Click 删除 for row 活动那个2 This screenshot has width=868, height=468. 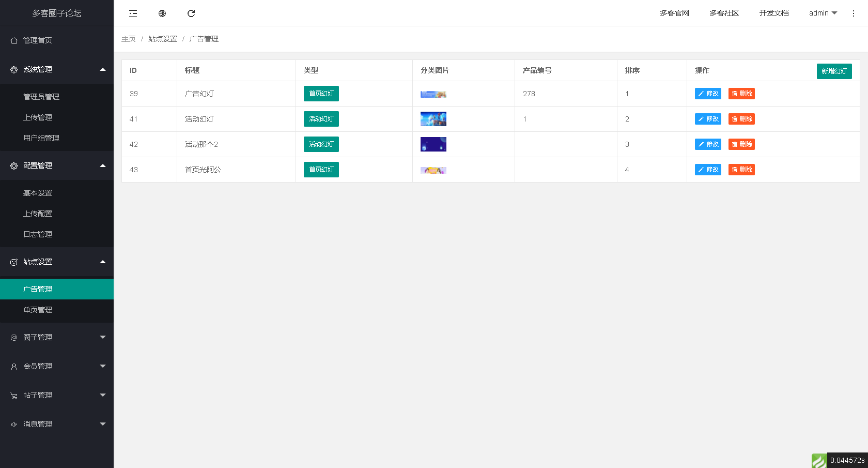(x=741, y=144)
